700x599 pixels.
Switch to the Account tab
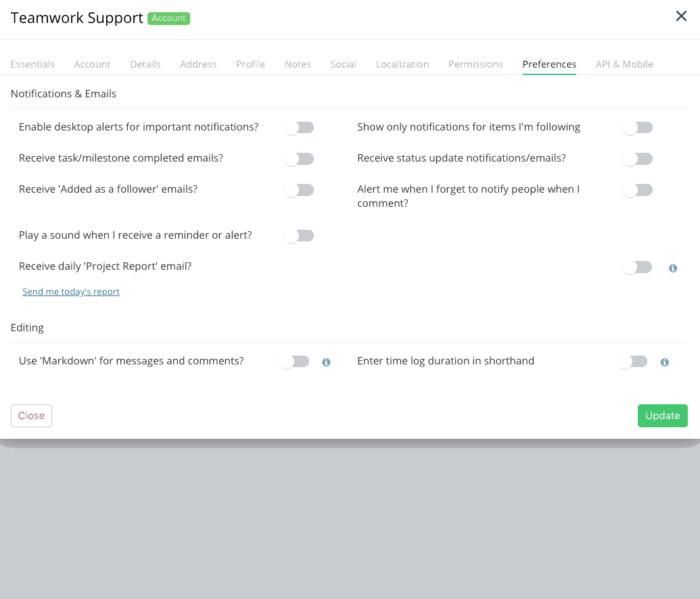[x=92, y=64]
